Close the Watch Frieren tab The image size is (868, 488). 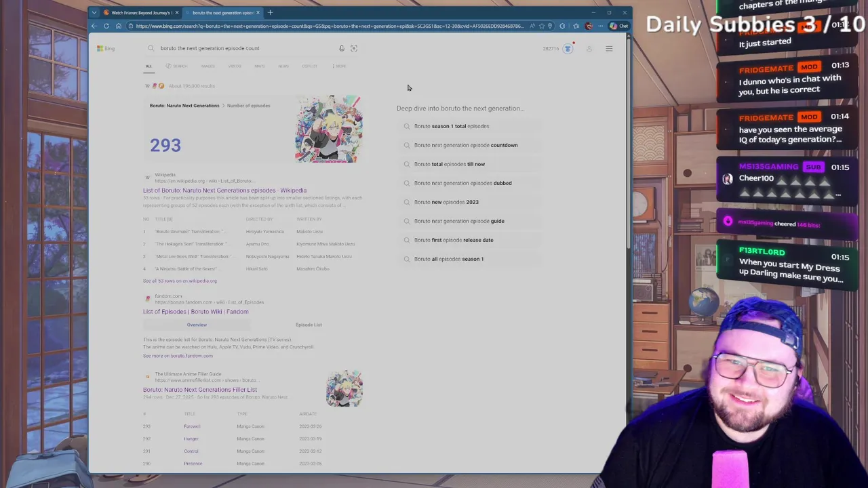coord(177,12)
